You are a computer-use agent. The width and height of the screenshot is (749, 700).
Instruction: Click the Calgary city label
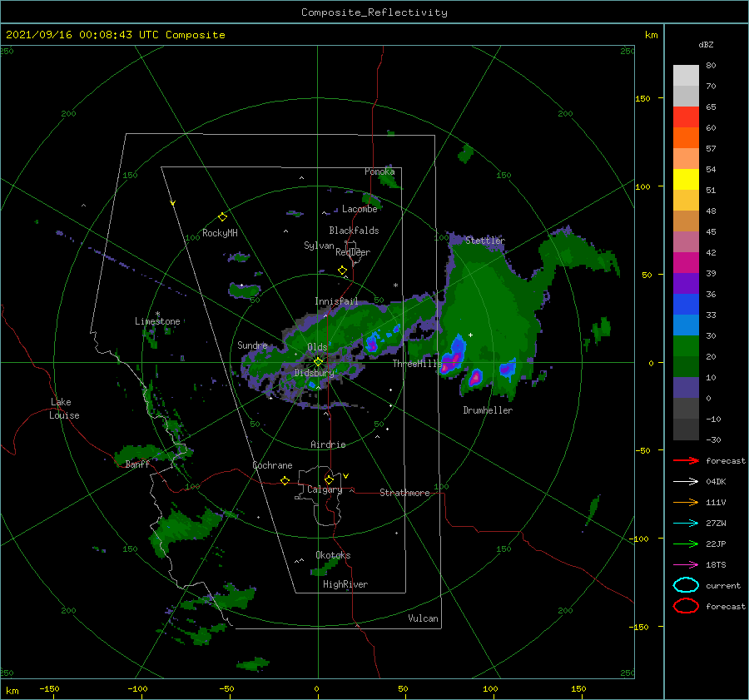[x=325, y=489]
